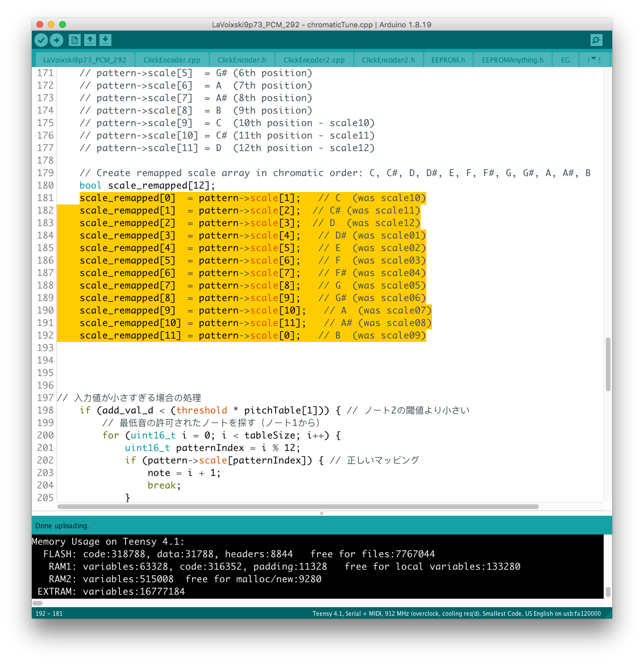Click the divider handle above the console
The height and width of the screenshot is (664, 644).
pyautogui.click(x=322, y=513)
